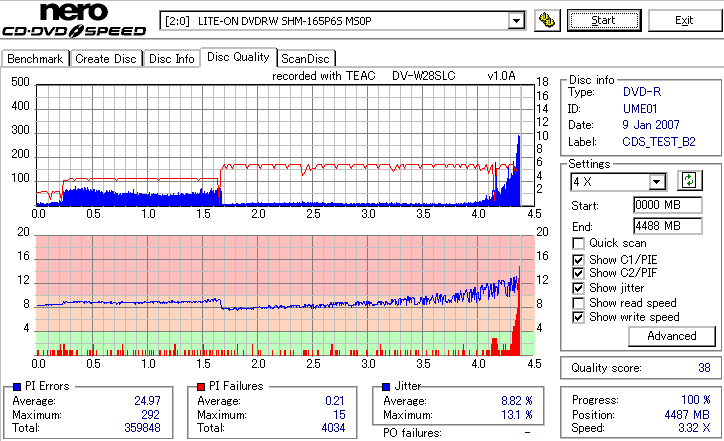Select the LITE-ON DVDRW drive combo box

(343, 21)
